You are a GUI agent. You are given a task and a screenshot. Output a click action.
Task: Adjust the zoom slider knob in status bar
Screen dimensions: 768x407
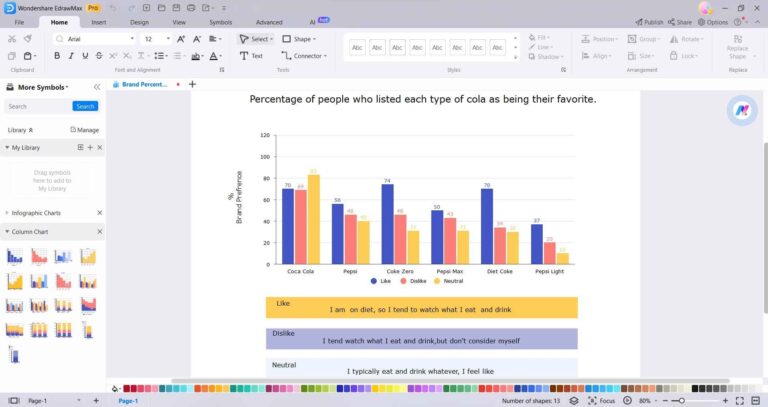[681, 401]
